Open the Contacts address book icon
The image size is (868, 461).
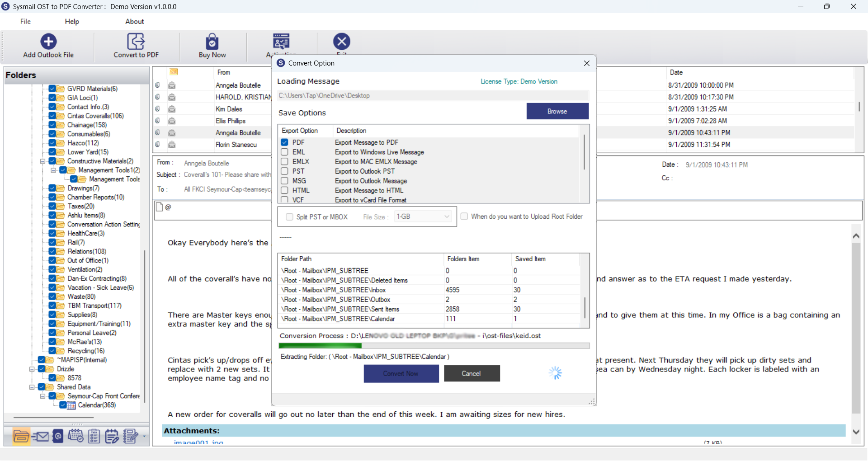click(x=58, y=436)
